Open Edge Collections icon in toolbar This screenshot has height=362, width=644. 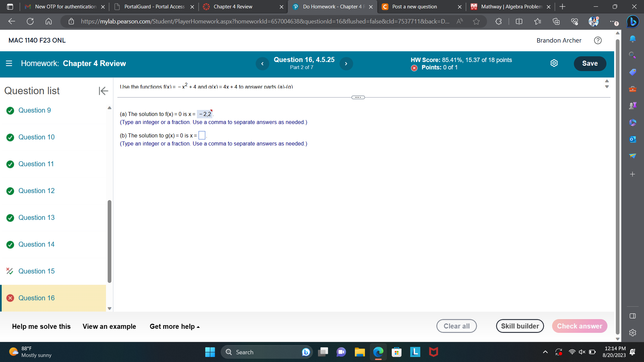coord(556,21)
